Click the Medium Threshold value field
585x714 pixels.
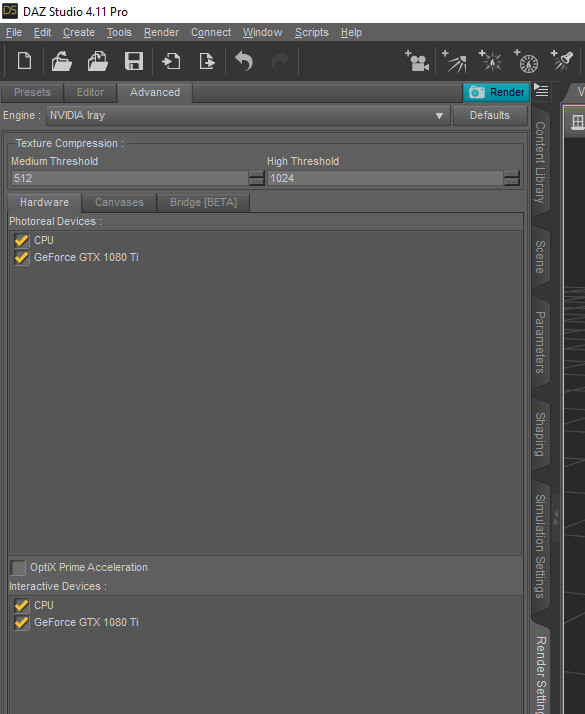(130, 178)
